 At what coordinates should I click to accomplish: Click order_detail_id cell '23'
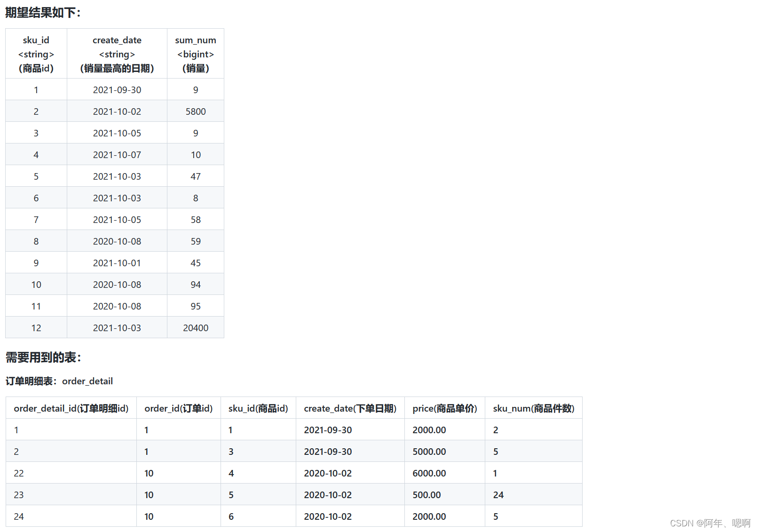pos(19,495)
